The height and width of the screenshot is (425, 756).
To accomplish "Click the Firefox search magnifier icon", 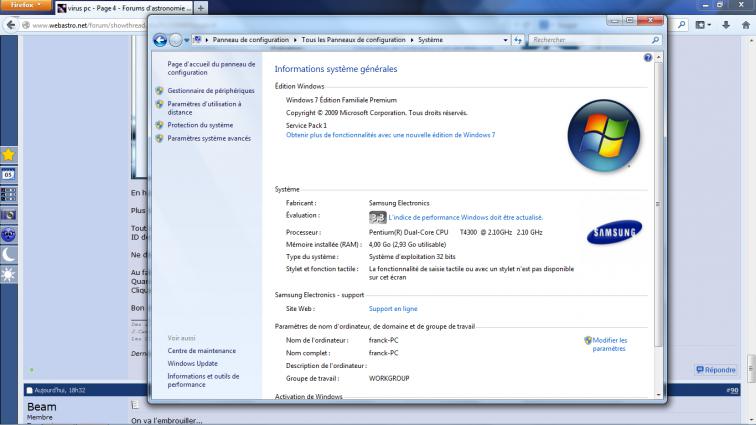I will 681,25.
